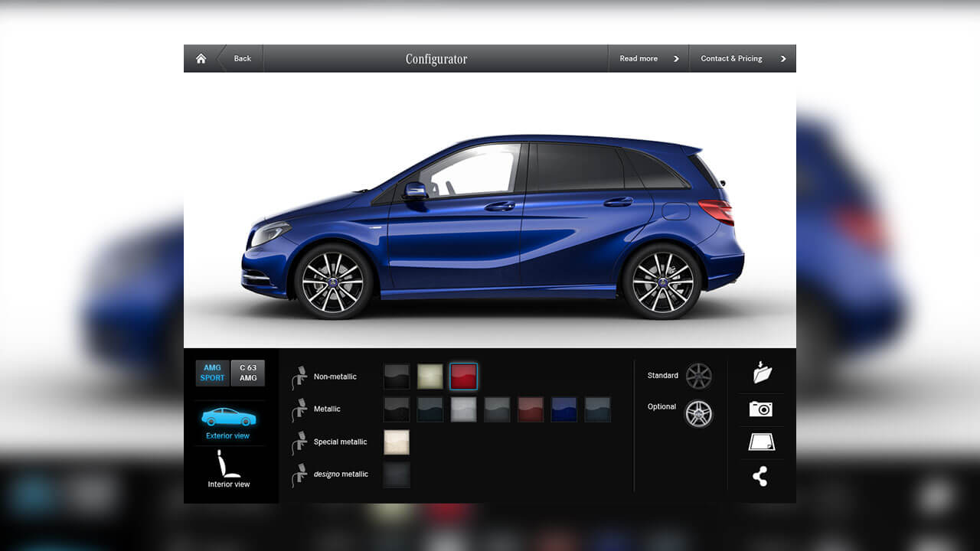Save configuration with the folder icon
The height and width of the screenshot is (551, 980).
pos(761,373)
